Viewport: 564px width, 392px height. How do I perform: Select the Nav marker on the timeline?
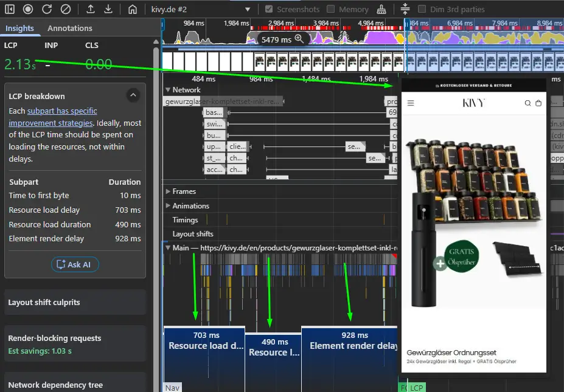[172, 388]
